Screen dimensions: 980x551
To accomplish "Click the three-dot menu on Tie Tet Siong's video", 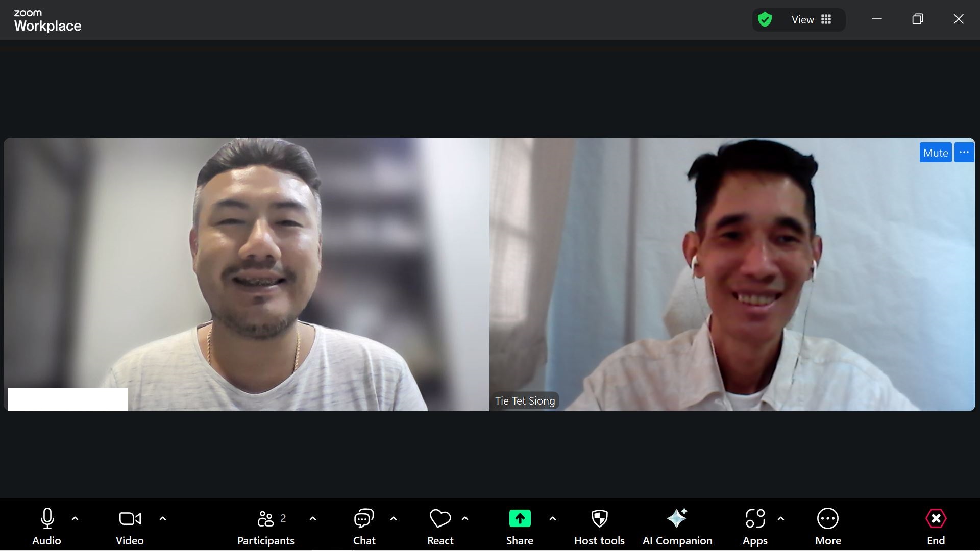I will [x=964, y=153].
